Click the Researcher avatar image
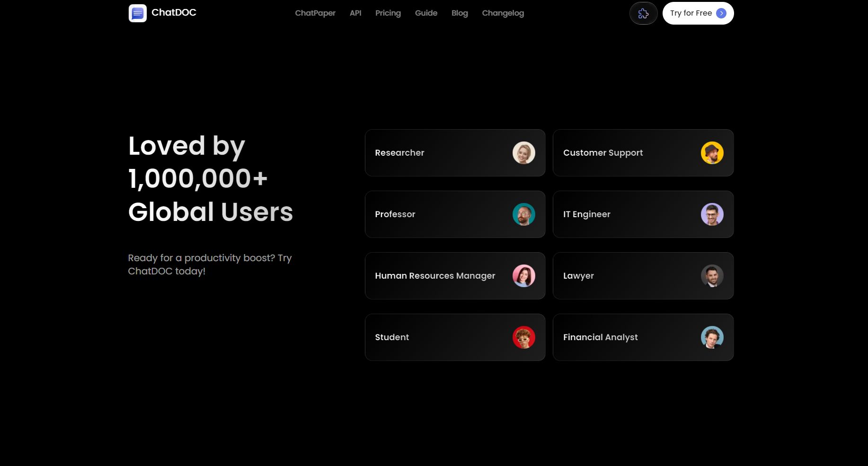 pos(523,153)
